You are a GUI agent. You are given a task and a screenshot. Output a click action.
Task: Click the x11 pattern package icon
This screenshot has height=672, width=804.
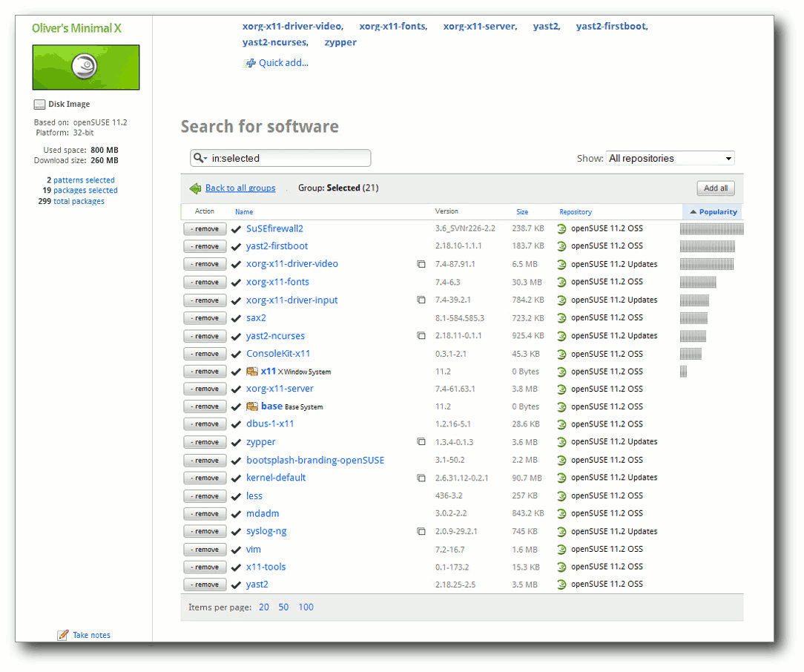coord(251,372)
